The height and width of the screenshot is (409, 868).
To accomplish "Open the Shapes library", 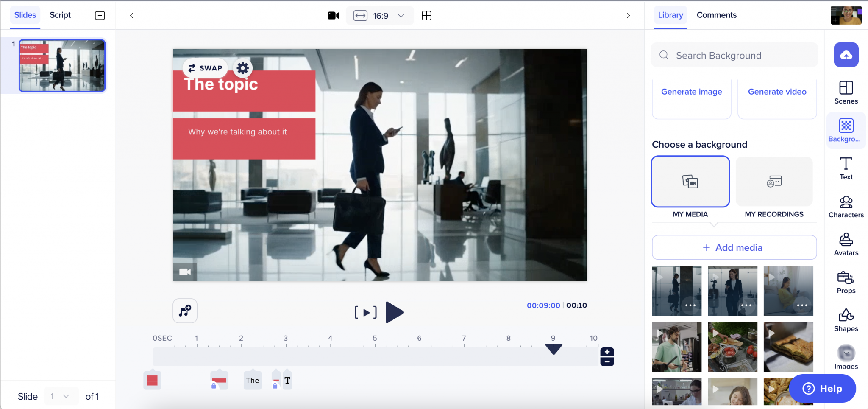I will tap(846, 320).
